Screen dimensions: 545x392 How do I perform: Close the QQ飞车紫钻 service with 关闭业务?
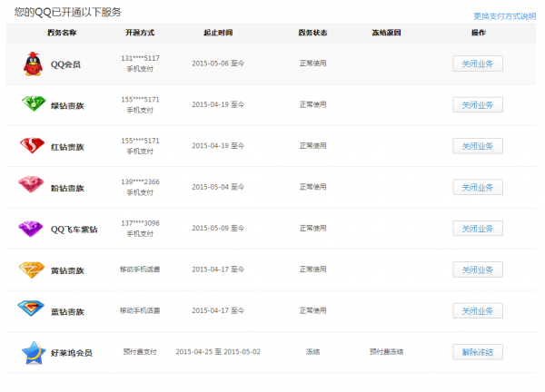[478, 229]
